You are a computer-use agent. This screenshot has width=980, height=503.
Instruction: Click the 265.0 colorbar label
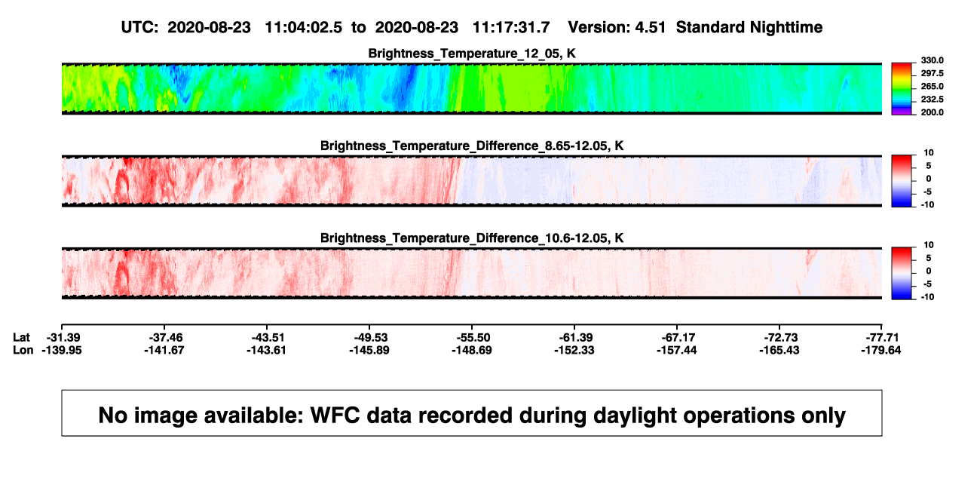(933, 86)
